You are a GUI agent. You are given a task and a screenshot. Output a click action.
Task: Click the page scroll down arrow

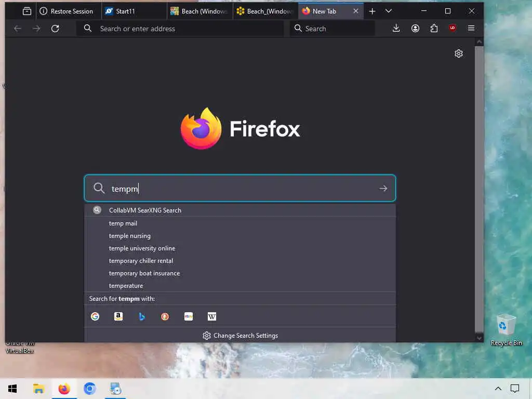[x=479, y=338]
